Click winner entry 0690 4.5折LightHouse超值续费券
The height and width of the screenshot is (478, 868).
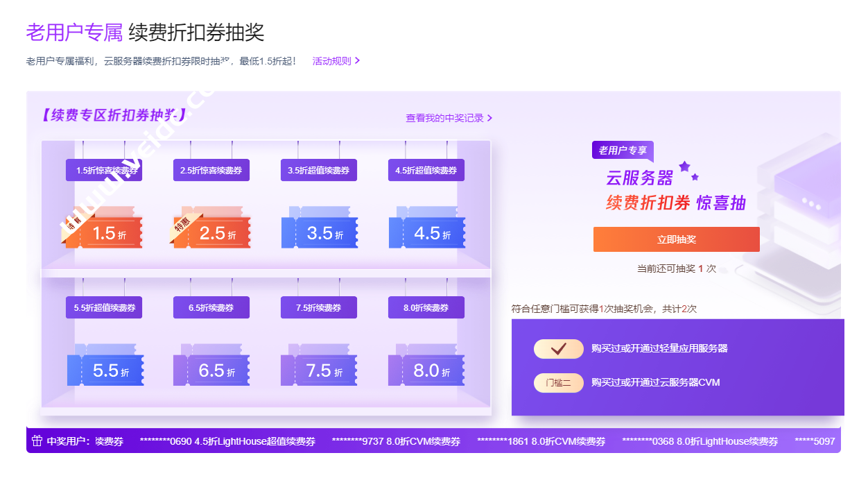(227, 441)
